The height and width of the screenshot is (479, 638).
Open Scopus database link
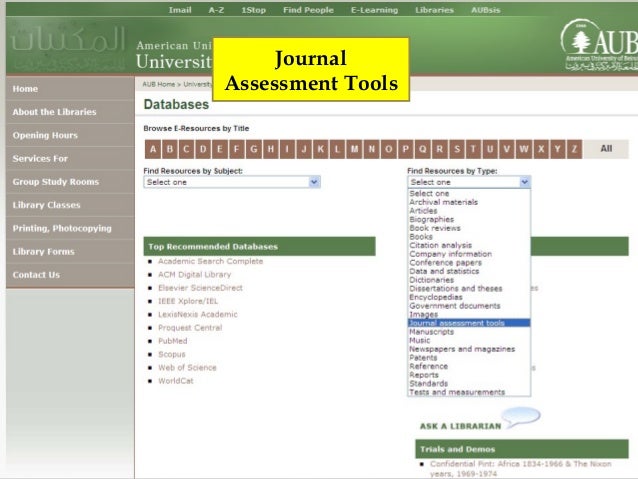(x=172, y=354)
